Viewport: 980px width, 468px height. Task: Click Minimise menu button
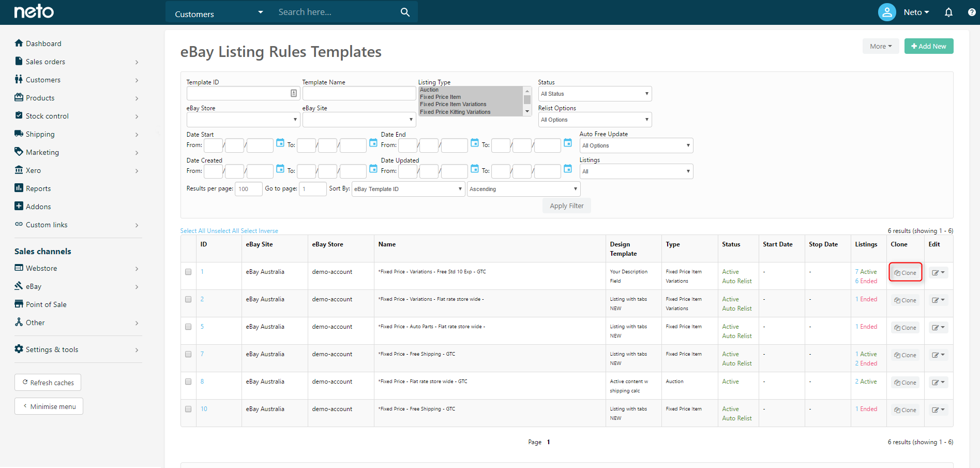click(x=49, y=406)
